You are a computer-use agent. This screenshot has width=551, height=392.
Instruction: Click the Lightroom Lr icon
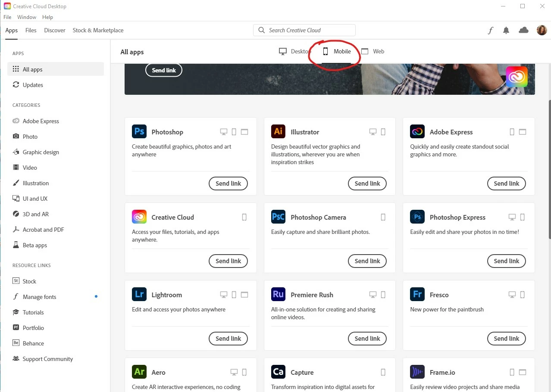click(139, 294)
